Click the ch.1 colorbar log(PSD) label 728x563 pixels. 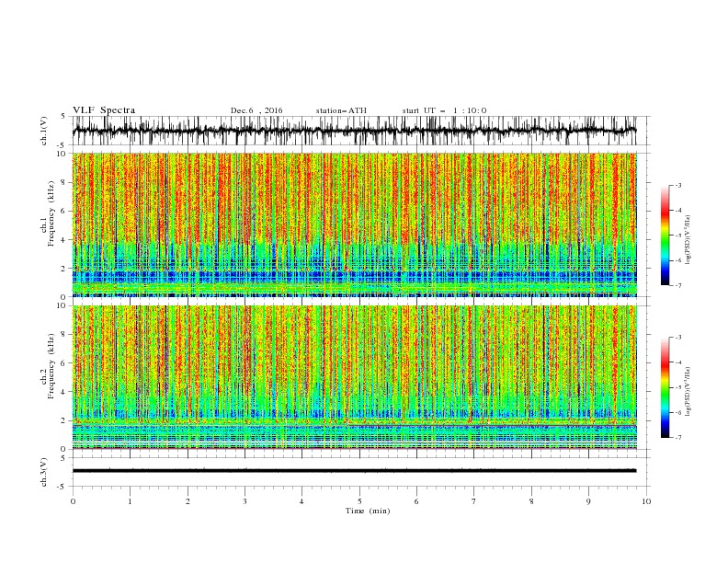tap(688, 240)
